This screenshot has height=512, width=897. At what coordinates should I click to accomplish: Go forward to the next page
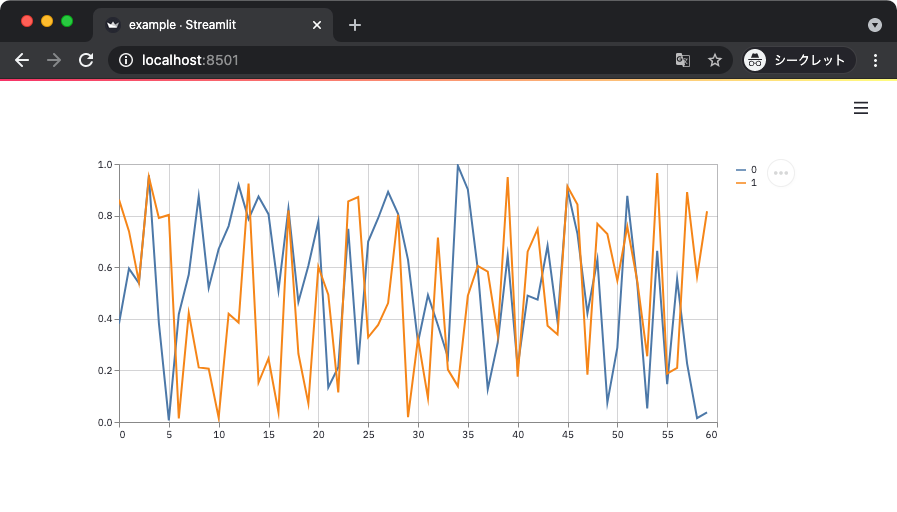coord(54,60)
